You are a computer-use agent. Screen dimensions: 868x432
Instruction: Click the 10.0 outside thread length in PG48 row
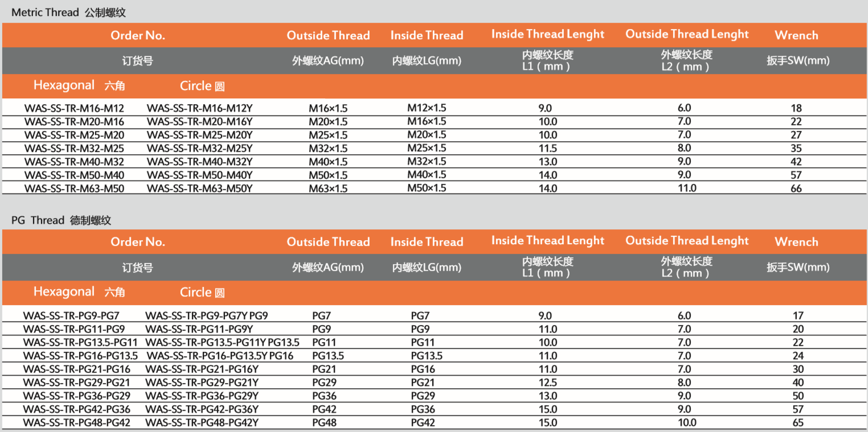(x=687, y=423)
